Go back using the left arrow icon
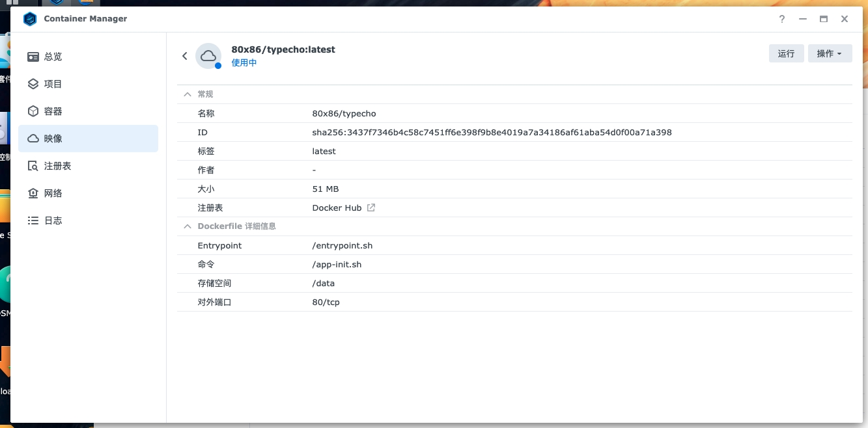Screen dimensions: 868x428 (x=185, y=56)
